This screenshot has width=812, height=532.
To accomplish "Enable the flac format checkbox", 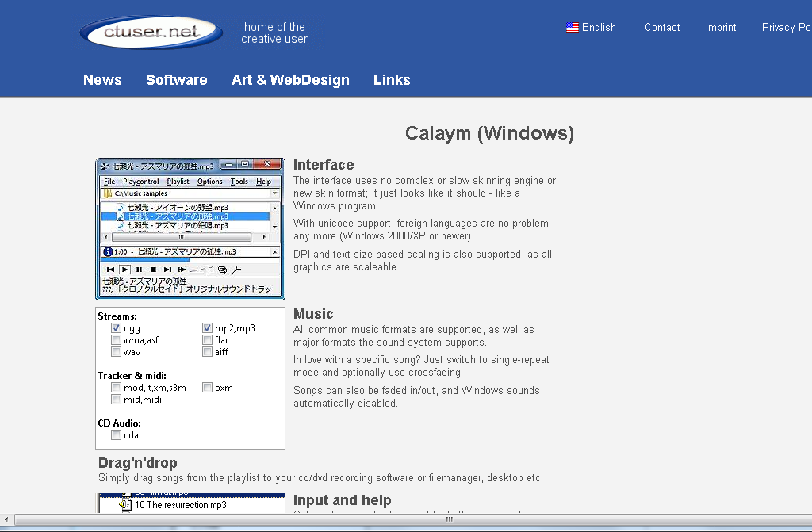I will click(208, 340).
